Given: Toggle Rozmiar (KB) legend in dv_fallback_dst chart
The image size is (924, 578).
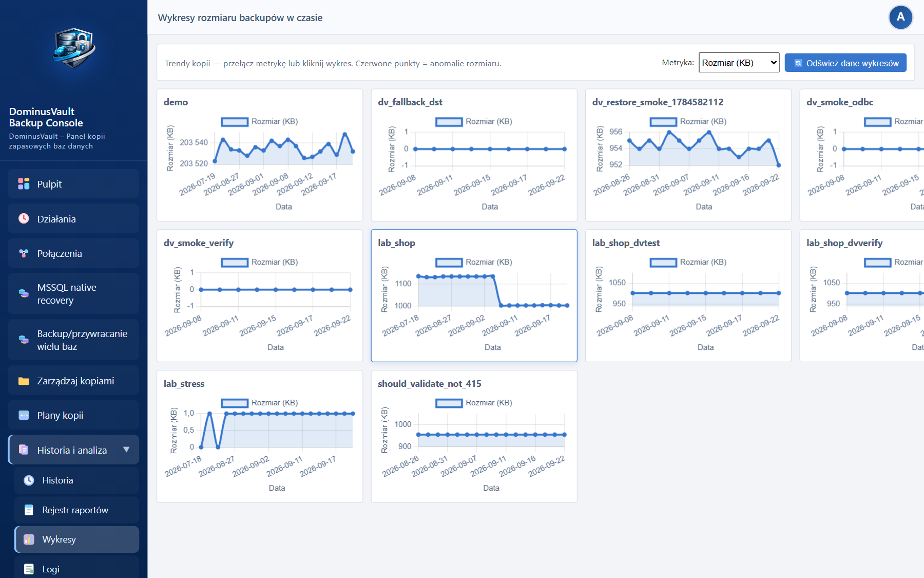Looking at the screenshot, I should coord(474,122).
